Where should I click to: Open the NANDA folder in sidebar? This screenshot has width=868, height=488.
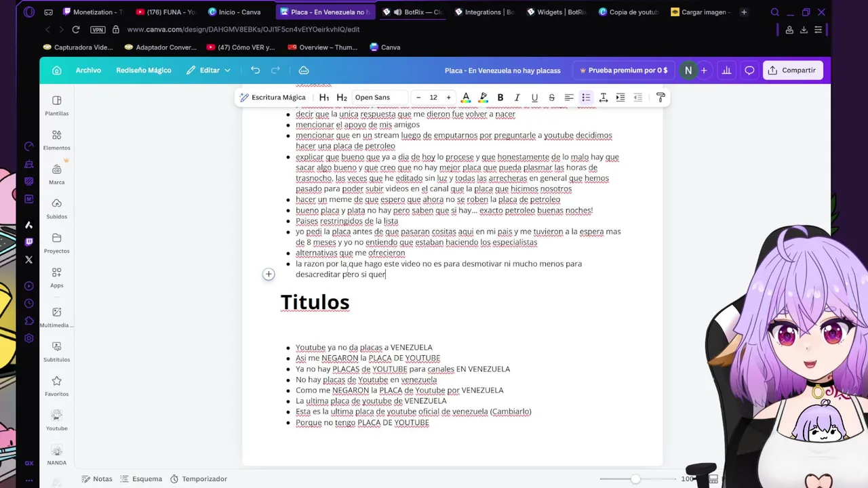[56, 455]
